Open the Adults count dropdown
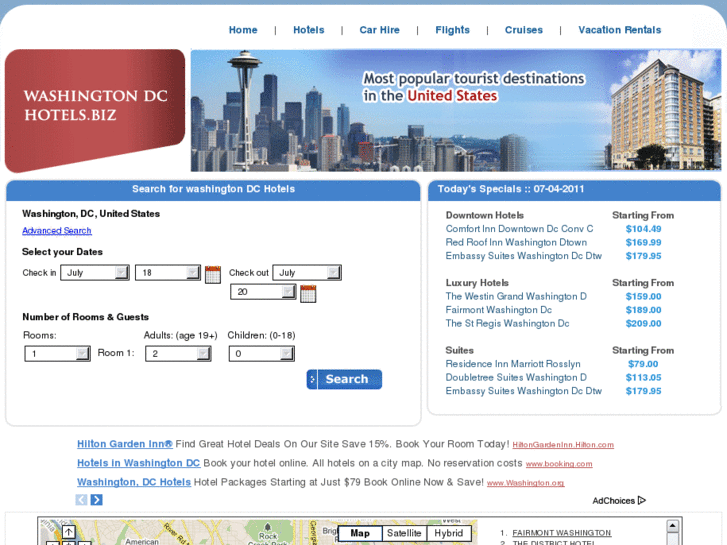The width and height of the screenshot is (727, 545). coord(178,354)
